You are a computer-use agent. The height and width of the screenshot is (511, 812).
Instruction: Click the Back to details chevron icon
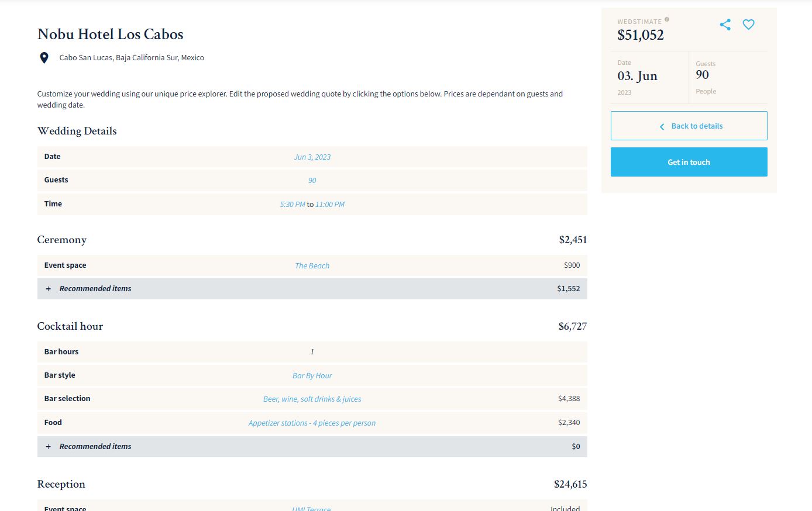[x=662, y=126]
